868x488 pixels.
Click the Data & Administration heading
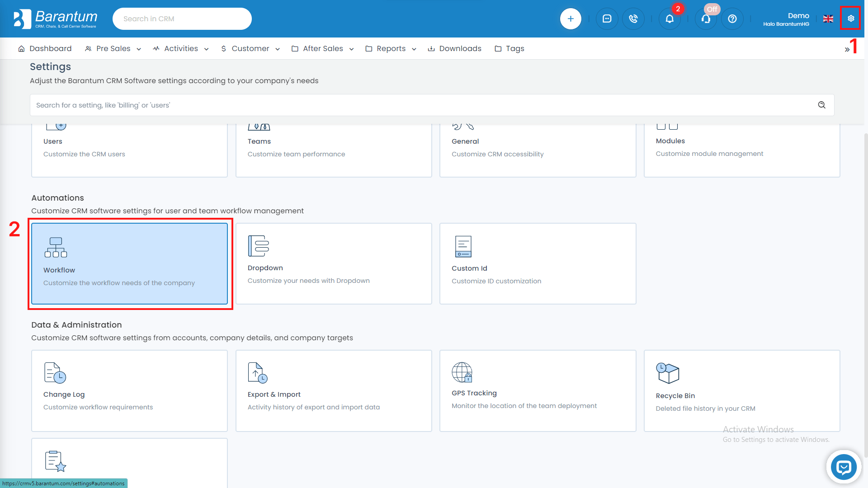click(x=76, y=325)
